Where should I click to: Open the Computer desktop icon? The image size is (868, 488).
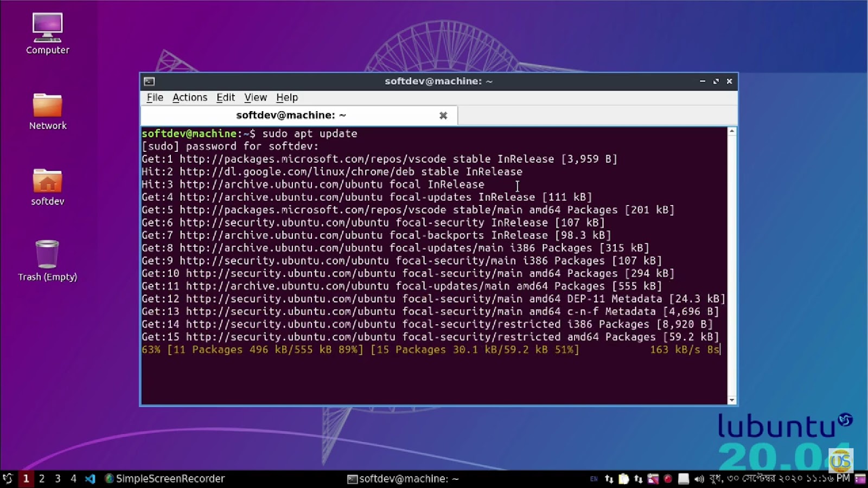coord(47,34)
